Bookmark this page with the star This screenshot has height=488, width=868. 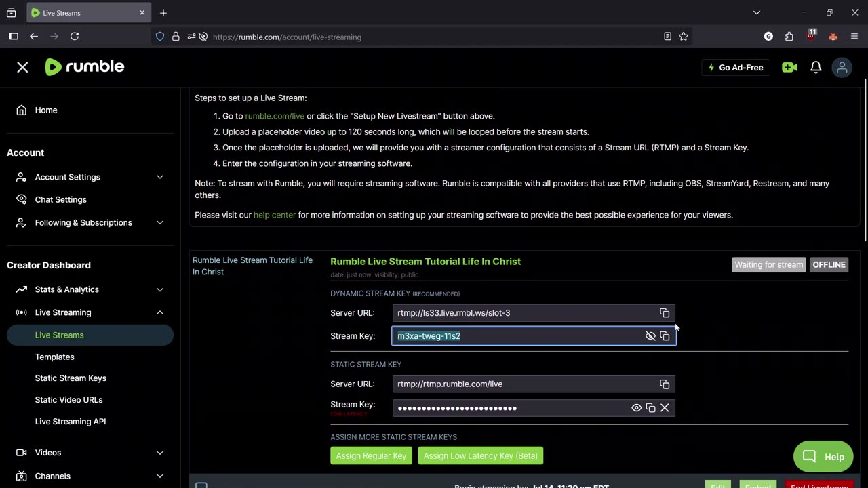point(684,37)
